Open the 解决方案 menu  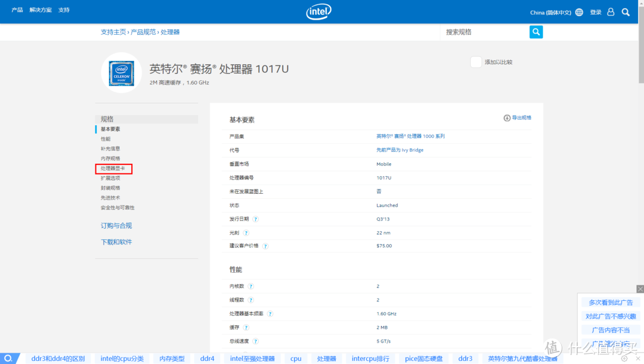click(x=41, y=10)
